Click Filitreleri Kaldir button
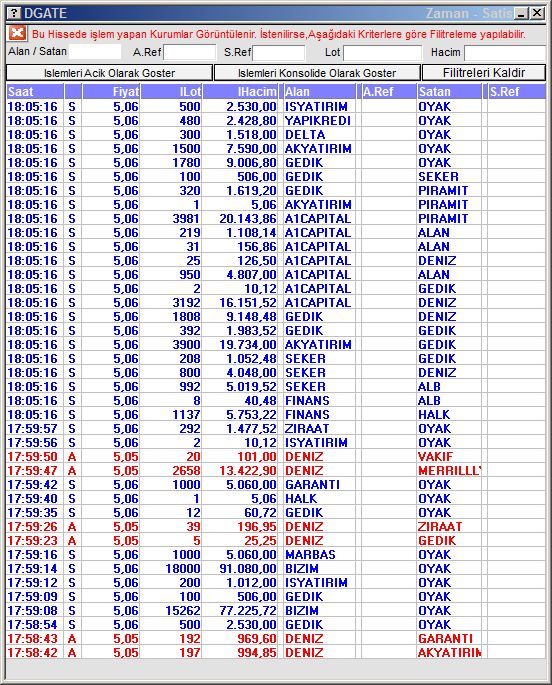Screen dimensions: 552x685 pos(484,73)
